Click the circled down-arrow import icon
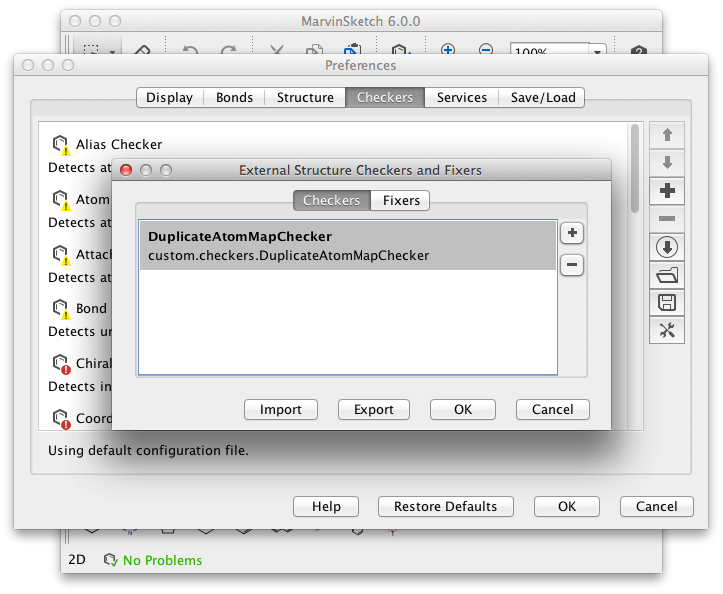This screenshot has width=723, height=594. (x=667, y=246)
